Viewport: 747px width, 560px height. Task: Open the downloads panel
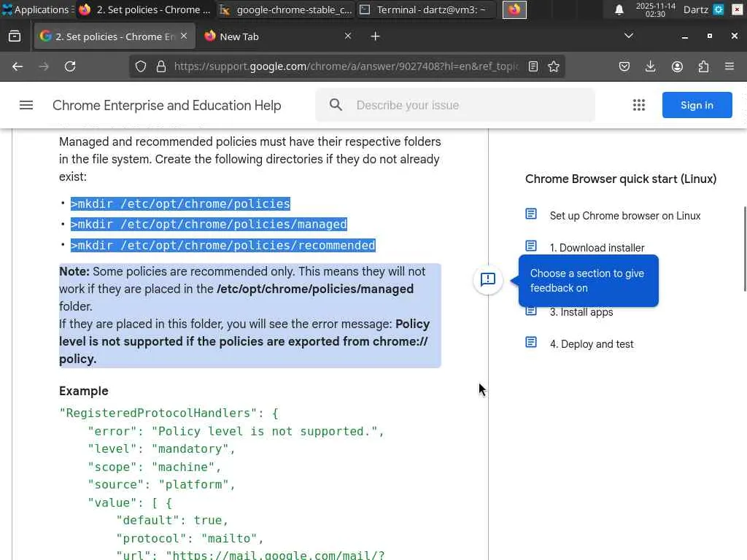coord(650,66)
